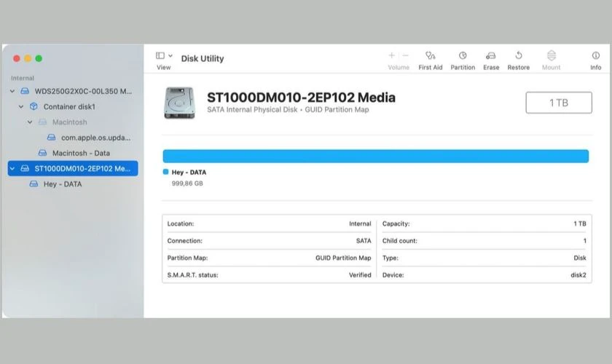The image size is (612, 364).
Task: Collapse the Container disk1 node
Action: (21, 106)
